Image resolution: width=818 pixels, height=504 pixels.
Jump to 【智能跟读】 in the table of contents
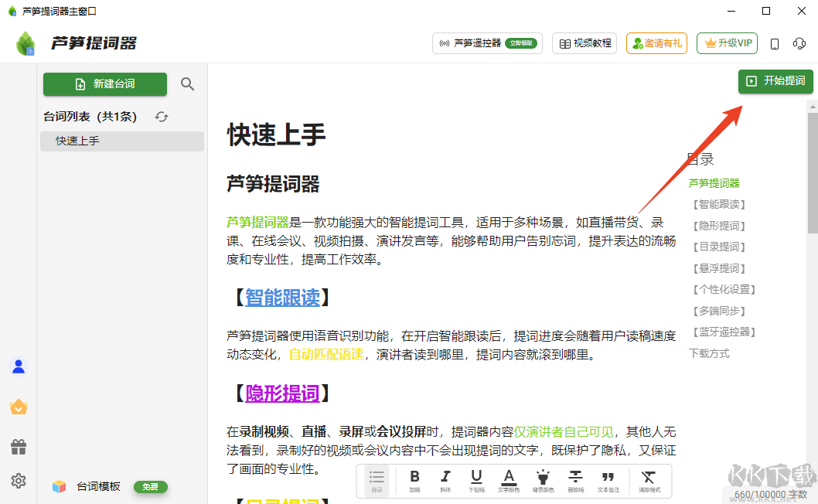(x=719, y=205)
